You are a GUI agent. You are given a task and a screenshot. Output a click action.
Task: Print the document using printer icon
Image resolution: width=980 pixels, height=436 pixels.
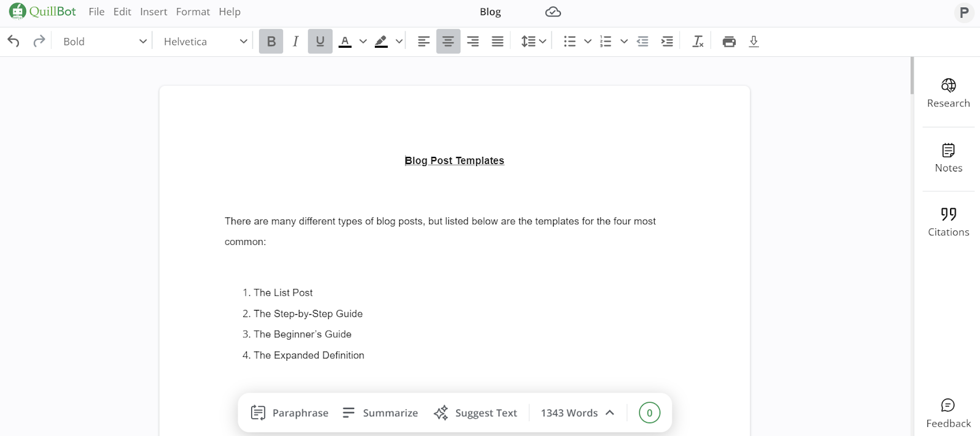729,42
